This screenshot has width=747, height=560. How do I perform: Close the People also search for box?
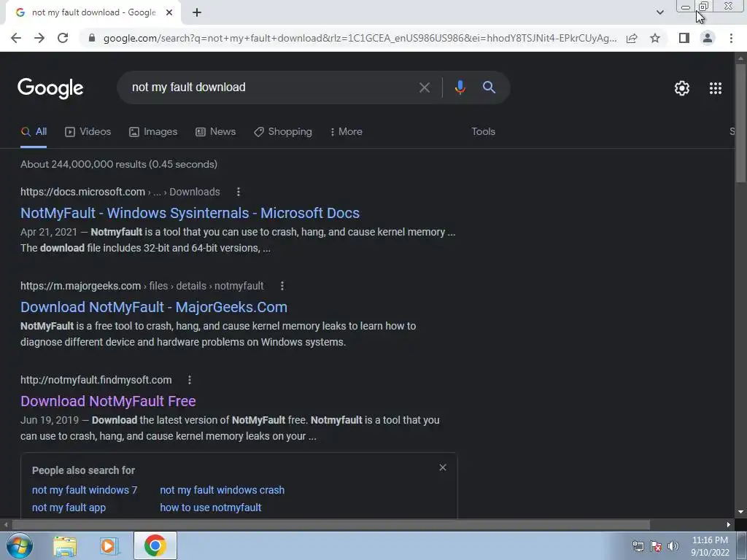coord(443,467)
